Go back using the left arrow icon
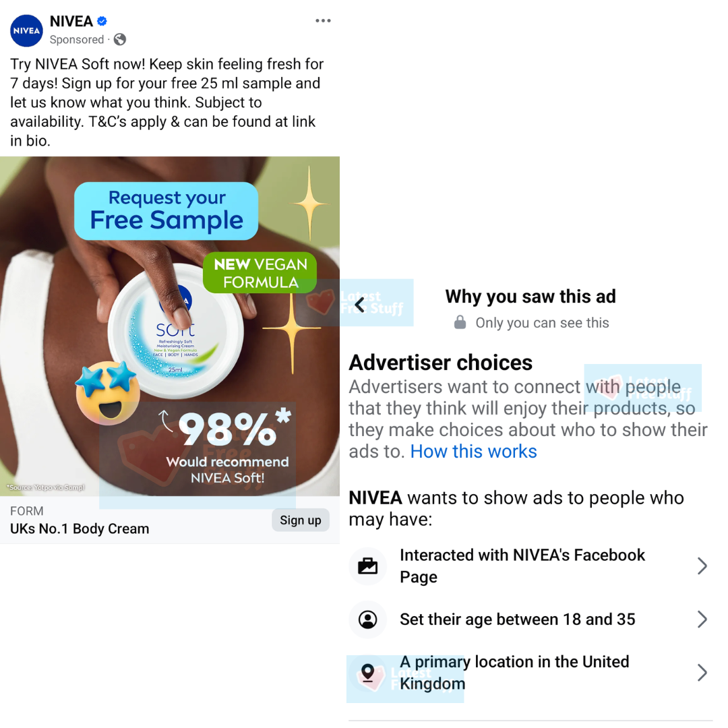The width and height of the screenshot is (728, 728). tap(360, 305)
